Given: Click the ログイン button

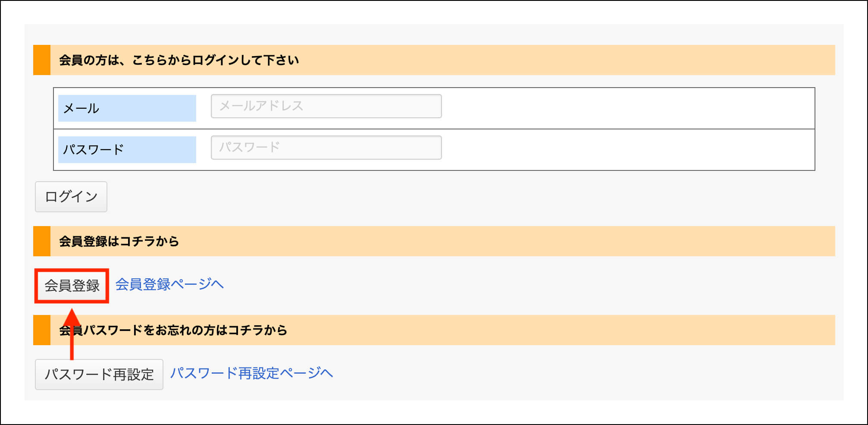Looking at the screenshot, I should coord(71,197).
